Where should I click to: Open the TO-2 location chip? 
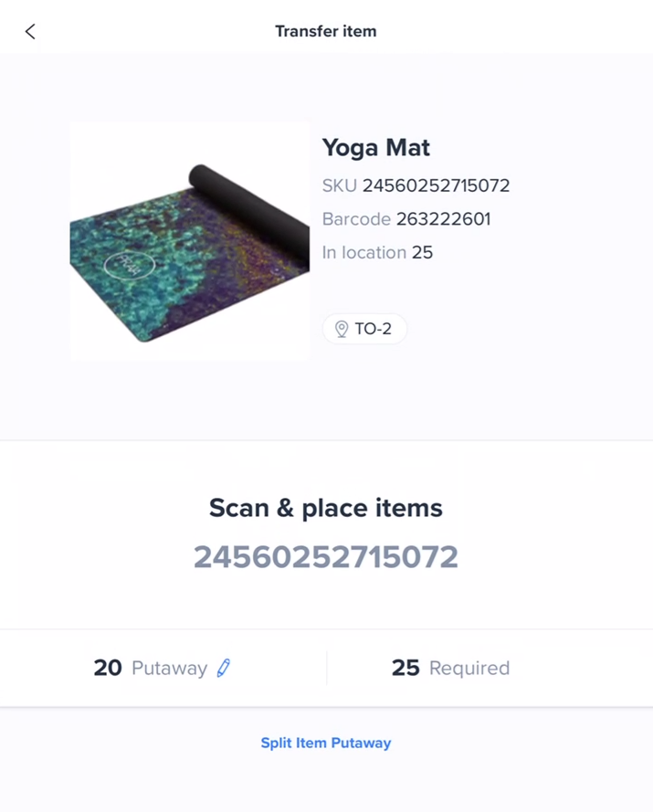click(x=364, y=329)
